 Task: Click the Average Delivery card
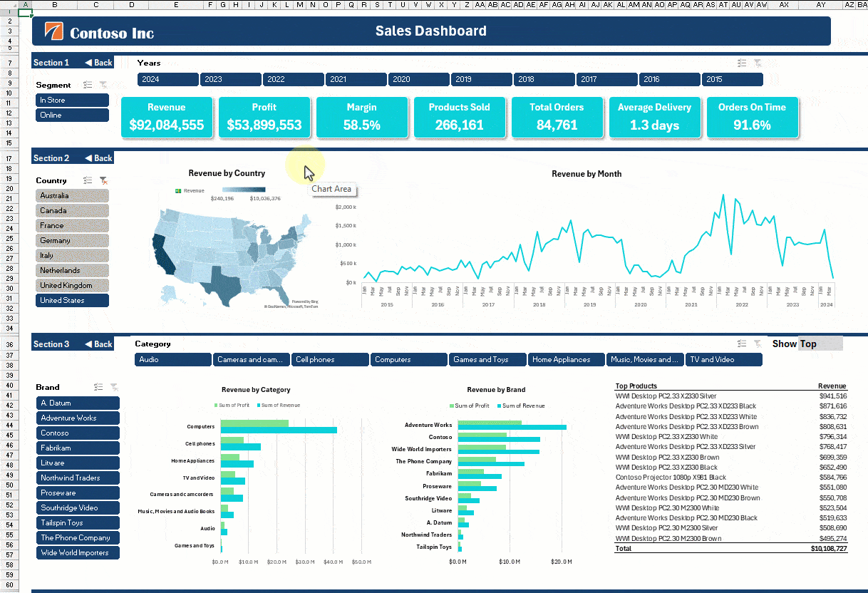click(x=655, y=118)
